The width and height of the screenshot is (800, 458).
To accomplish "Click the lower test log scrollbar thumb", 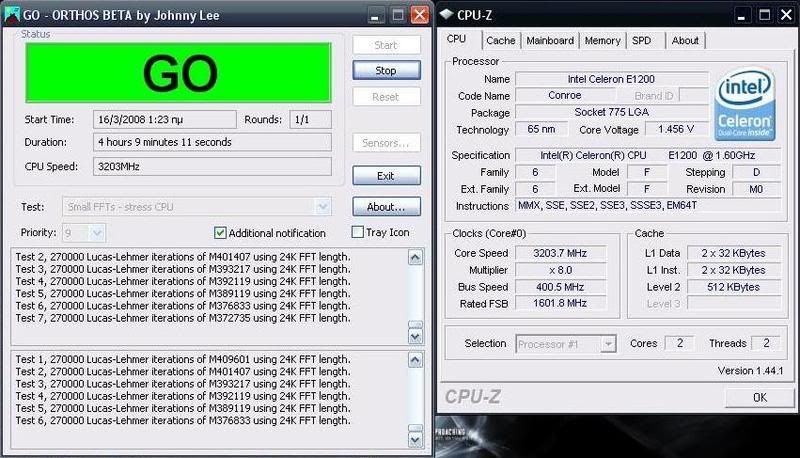I will tap(415, 428).
